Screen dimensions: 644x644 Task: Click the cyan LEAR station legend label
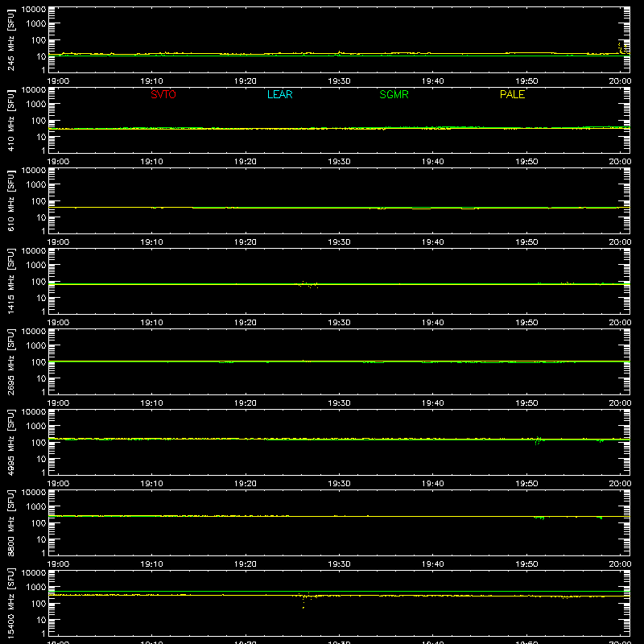click(279, 94)
